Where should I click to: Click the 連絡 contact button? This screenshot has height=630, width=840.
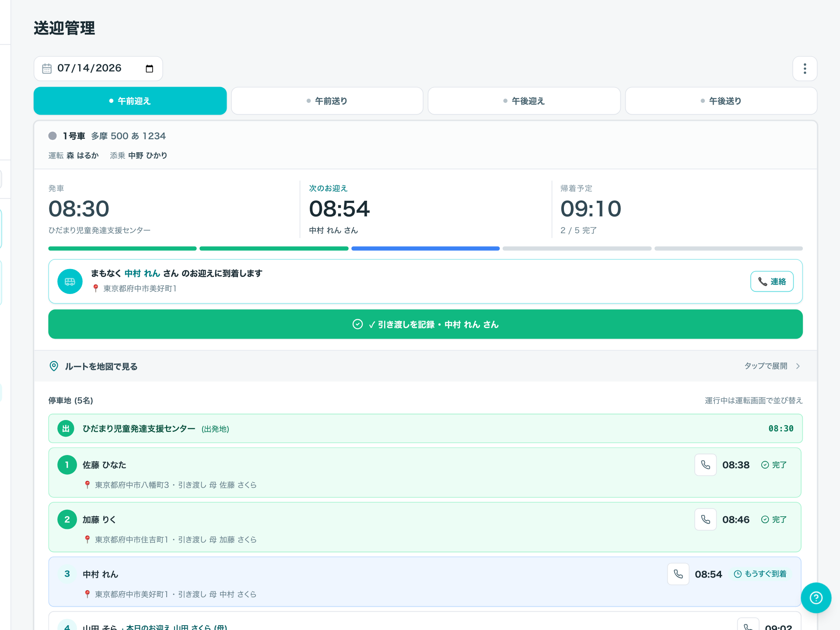pos(772,281)
